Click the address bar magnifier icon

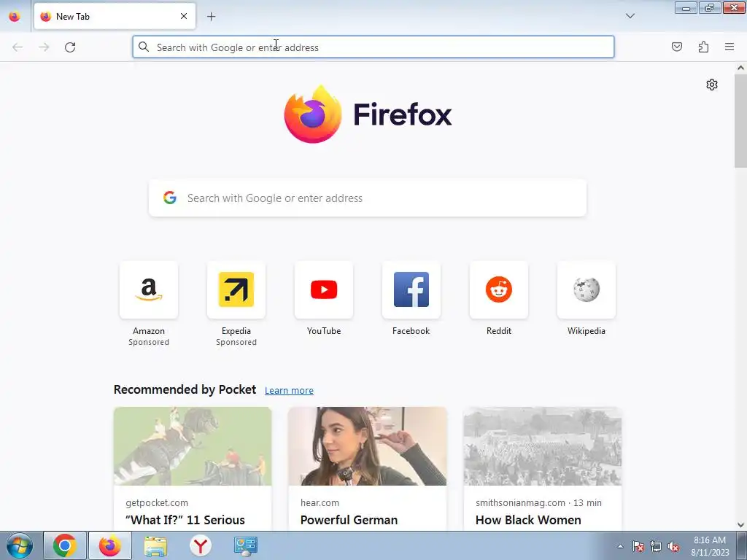pyautogui.click(x=144, y=47)
